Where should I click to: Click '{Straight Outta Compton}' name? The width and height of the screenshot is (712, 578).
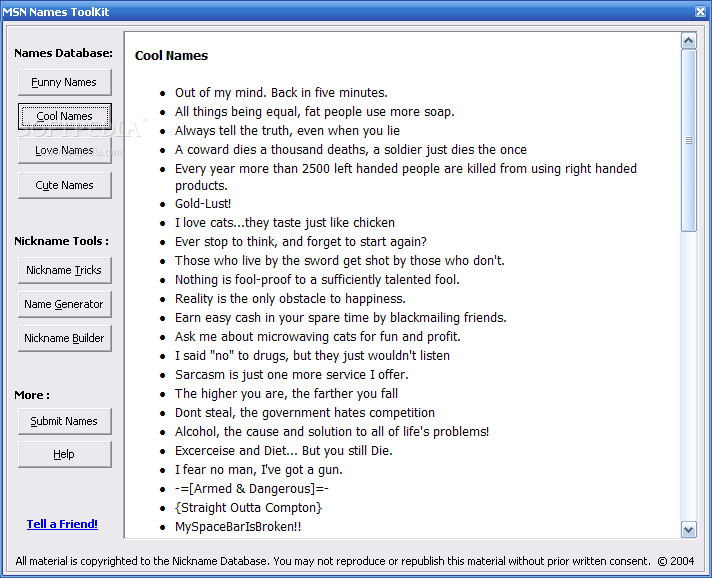click(248, 508)
